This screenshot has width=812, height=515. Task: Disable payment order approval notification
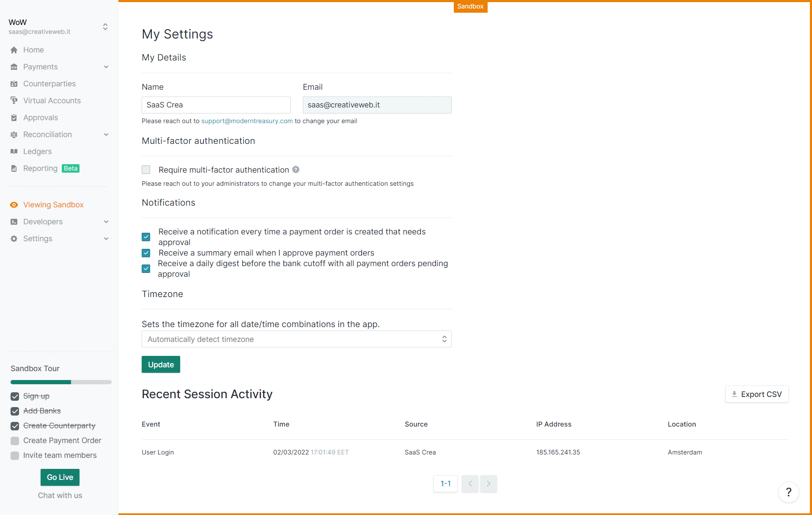147,236
